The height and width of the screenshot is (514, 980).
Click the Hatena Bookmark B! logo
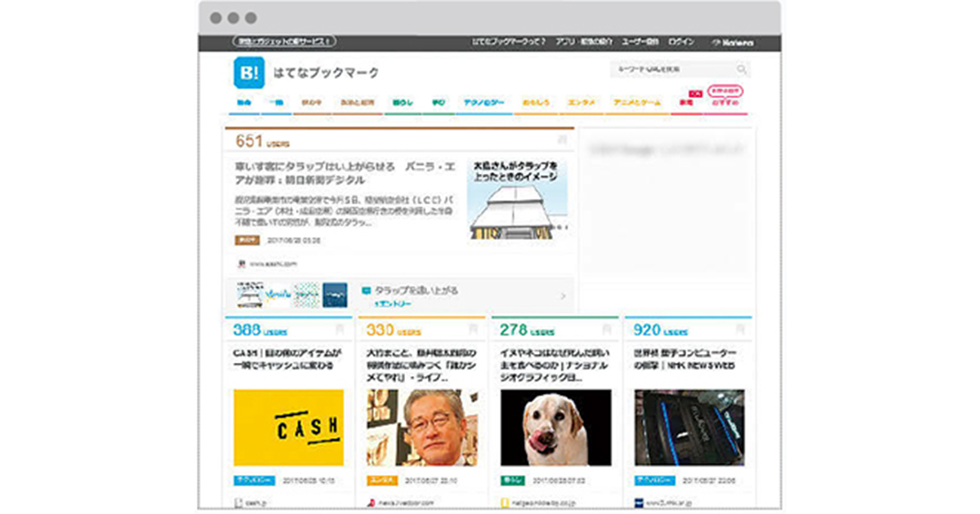coord(249,73)
